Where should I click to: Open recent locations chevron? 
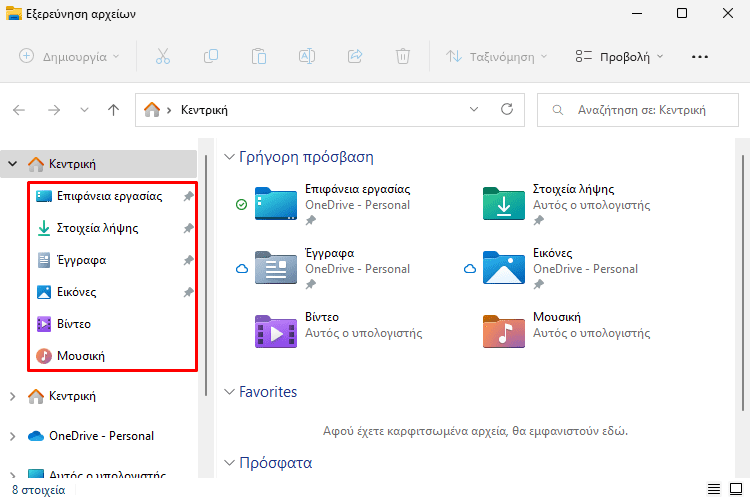pos(84,110)
